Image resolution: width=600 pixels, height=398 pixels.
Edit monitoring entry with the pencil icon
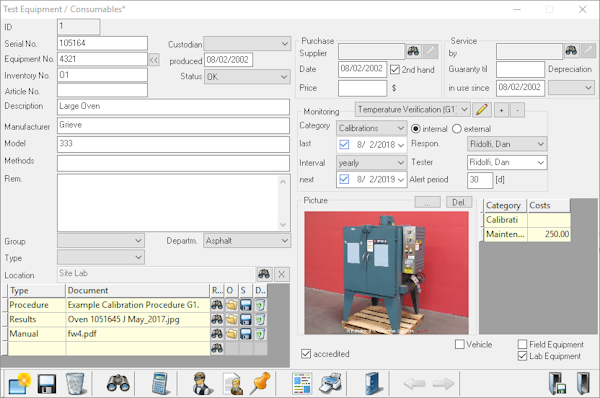pos(482,110)
